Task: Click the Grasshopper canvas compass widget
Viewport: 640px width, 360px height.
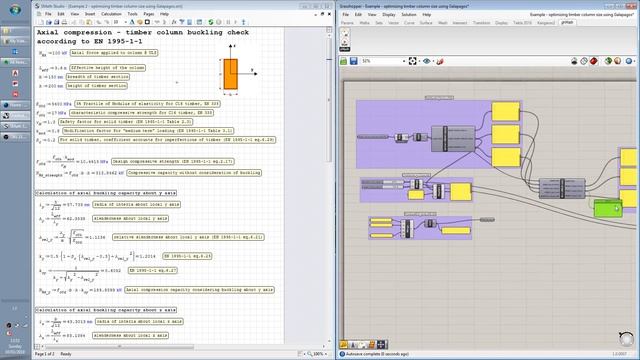Action: (625, 339)
